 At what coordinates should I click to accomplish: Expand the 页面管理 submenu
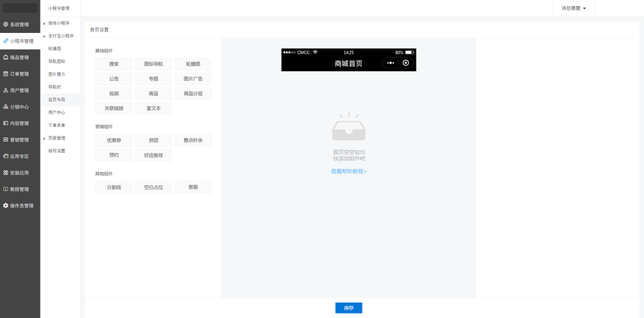pos(44,138)
